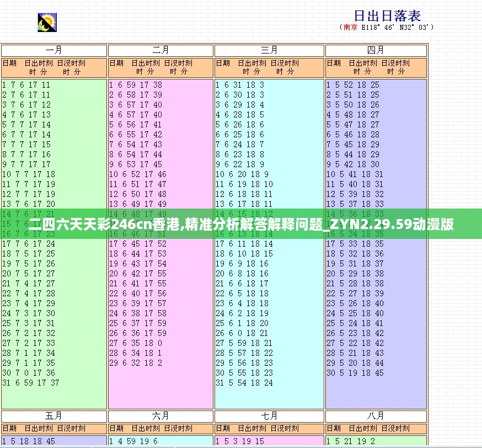Click 日没时刻 column header under 一月
The image size is (482, 448).
[x=71, y=63]
